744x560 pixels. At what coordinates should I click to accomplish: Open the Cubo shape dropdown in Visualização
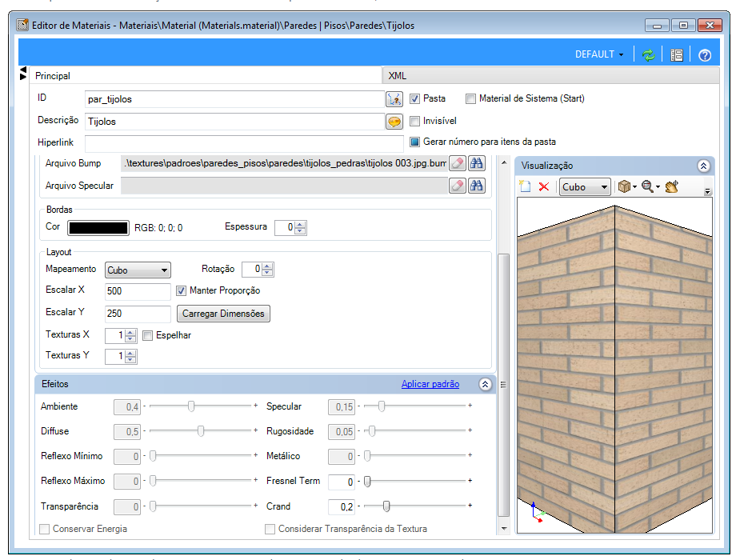tap(585, 187)
